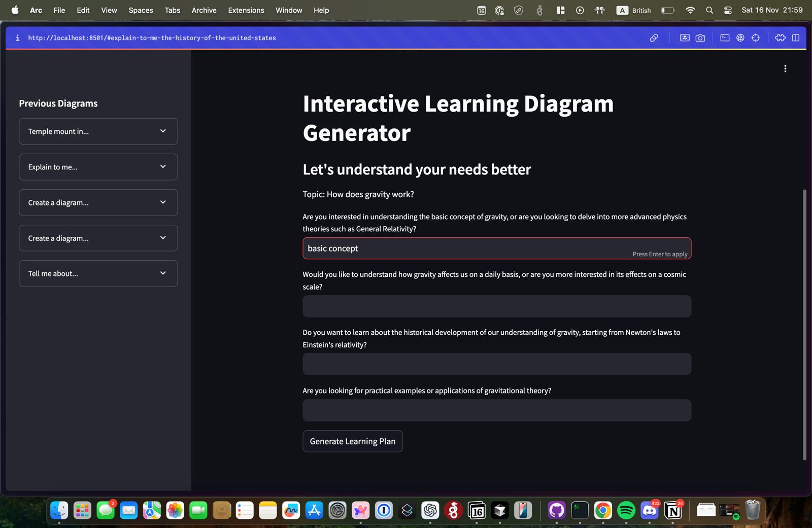Expand the "Tell me about..." diagram

click(98, 273)
